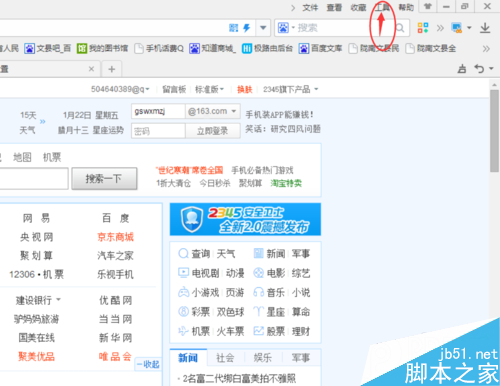Click the page vertical scrollbar thumb
The image size is (500, 386).
tap(495, 131)
